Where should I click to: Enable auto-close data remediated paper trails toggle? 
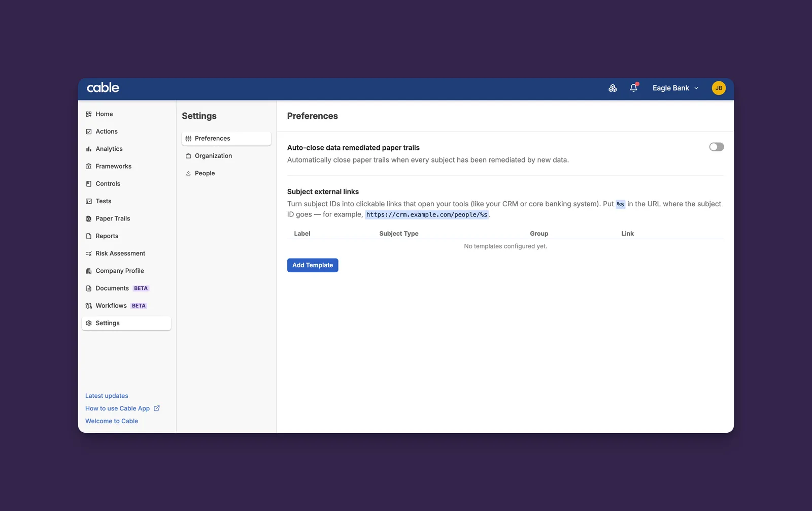(716, 147)
